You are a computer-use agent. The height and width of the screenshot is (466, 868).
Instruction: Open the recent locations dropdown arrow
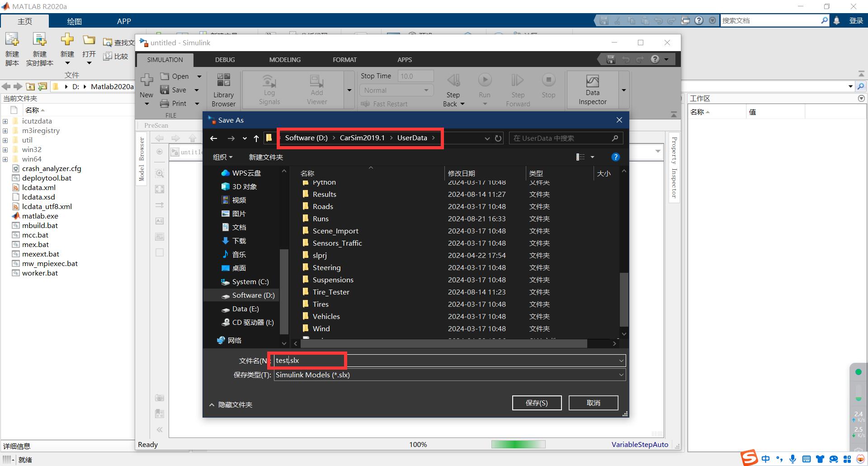[245, 138]
